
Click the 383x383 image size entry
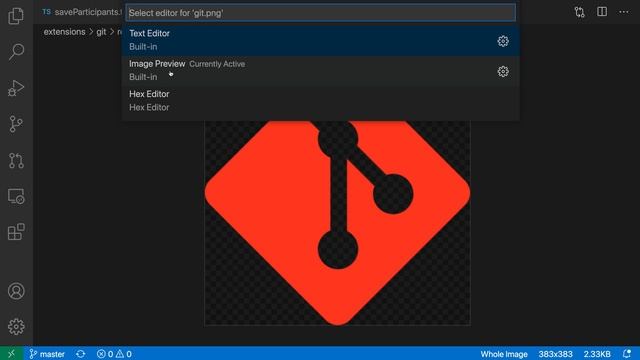pyautogui.click(x=556, y=354)
